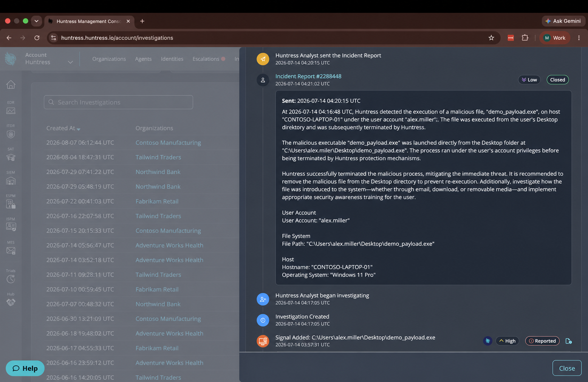Open Tailwind Traders from the 2026-07-11 row
The height and width of the screenshot is (382, 588).
[158, 275]
